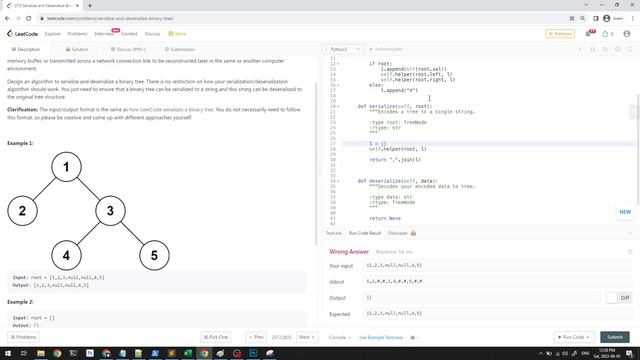Open the Windows Start menu

8,353
